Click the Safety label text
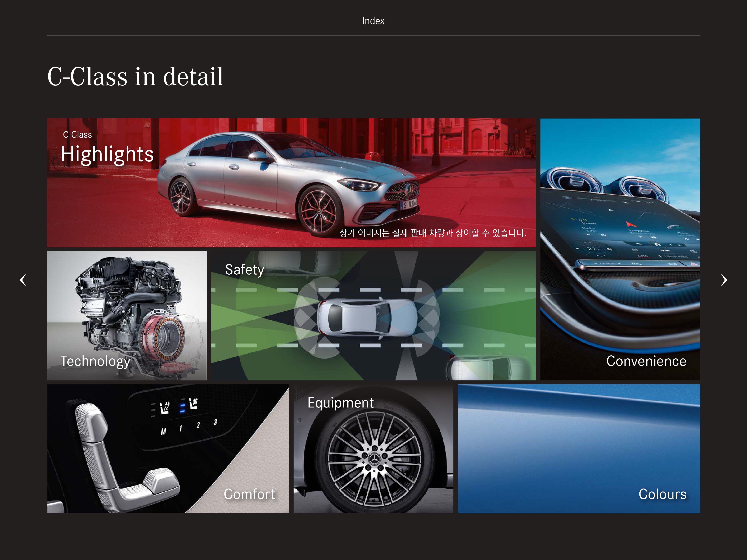The height and width of the screenshot is (560, 747). [x=244, y=270]
